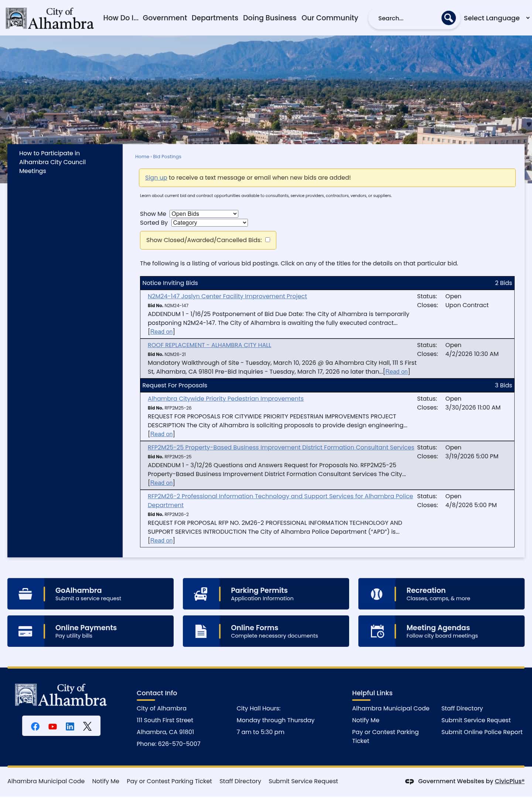Open Alhambra City Council Meetings sidebar link
Image resolution: width=532 pixels, height=798 pixels.
(x=52, y=162)
